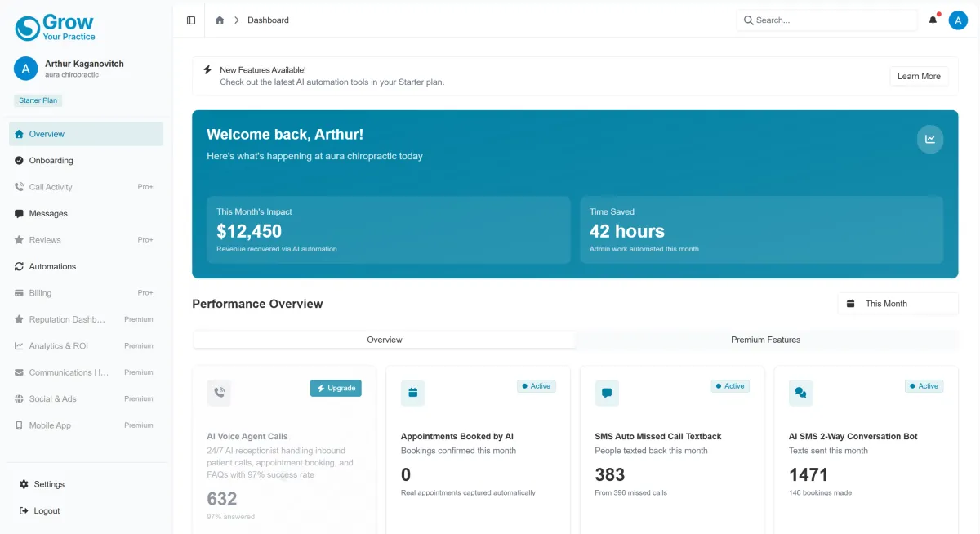This screenshot has width=980, height=534.
Task: Click the Appointments Booked calendar icon
Action: [x=412, y=393]
